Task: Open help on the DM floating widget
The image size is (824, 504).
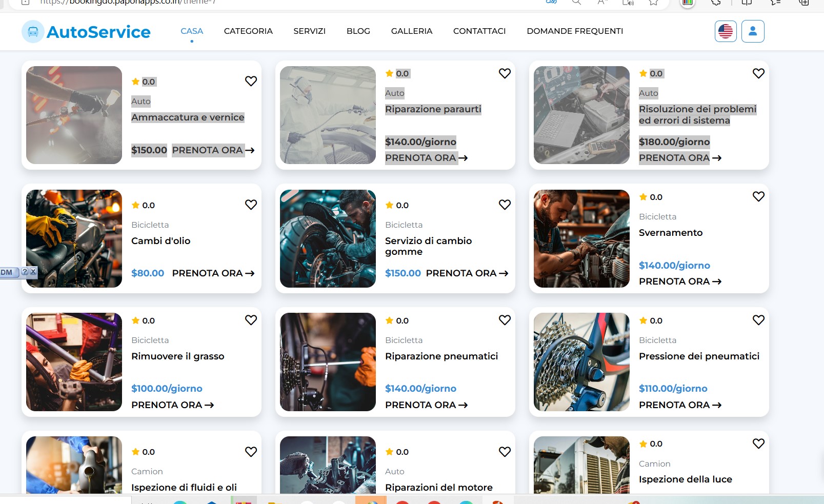Action: 25,272
